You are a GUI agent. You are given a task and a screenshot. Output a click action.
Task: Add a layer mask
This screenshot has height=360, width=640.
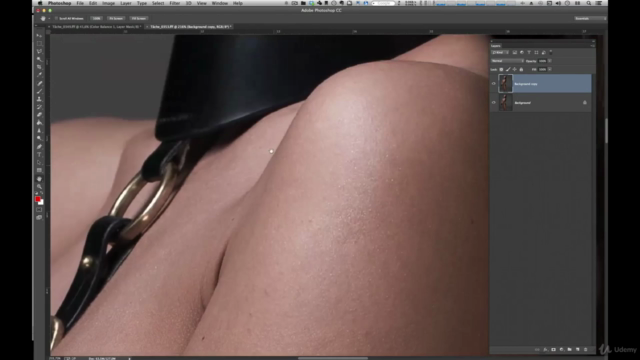[553, 350]
